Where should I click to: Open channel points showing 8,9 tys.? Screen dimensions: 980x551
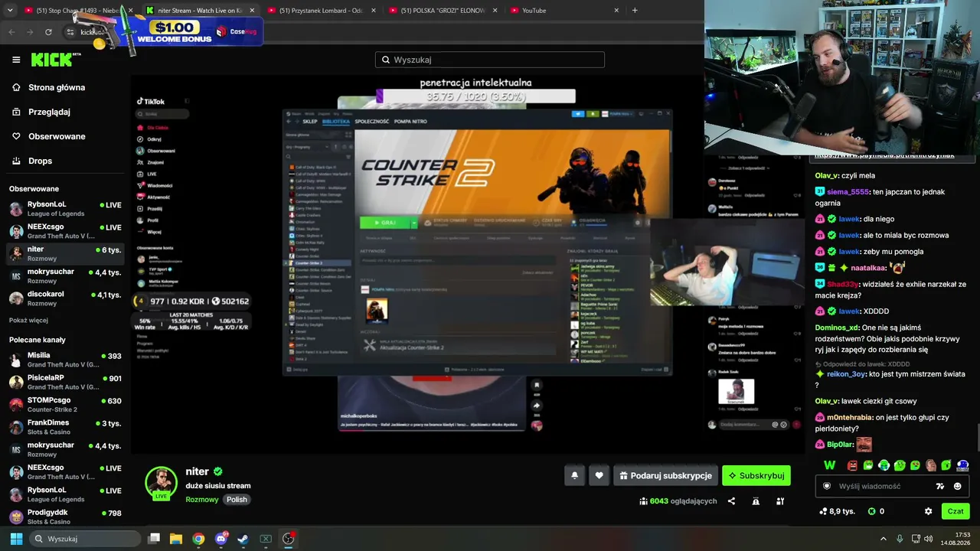837,511
